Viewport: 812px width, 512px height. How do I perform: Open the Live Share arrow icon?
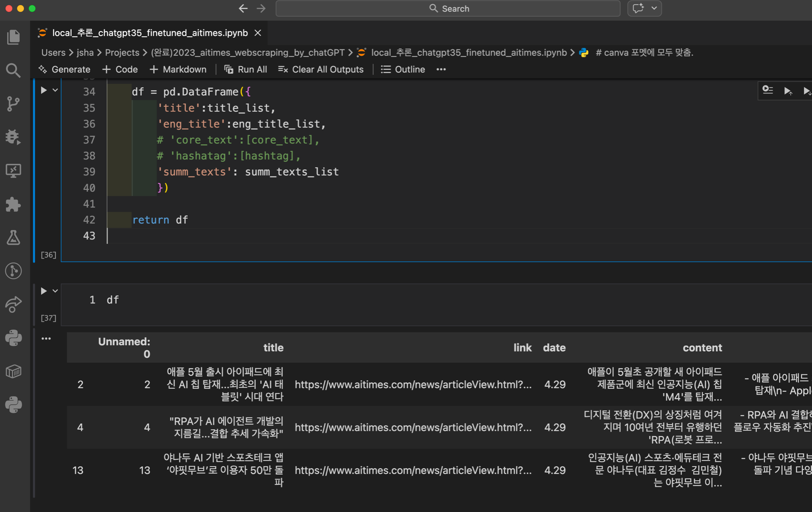[x=13, y=304]
